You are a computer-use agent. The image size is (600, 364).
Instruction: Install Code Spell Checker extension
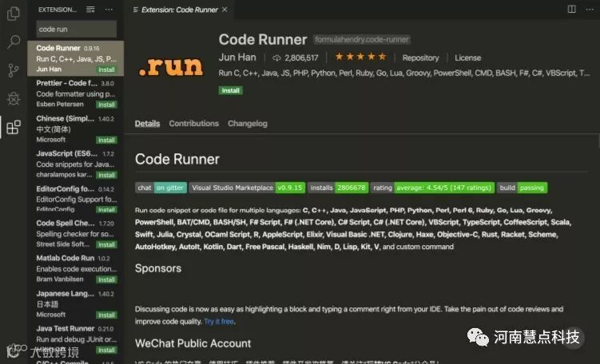106,245
